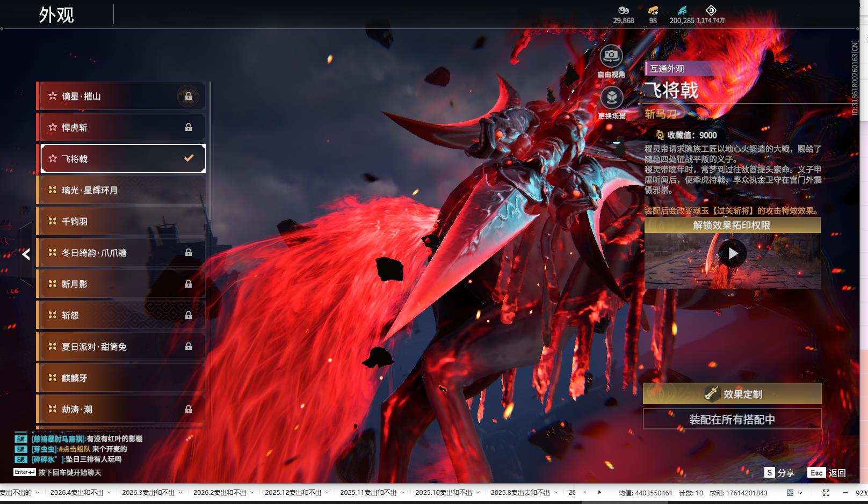Click the gold rarity icon beside 麒麟牙
This screenshot has width=868, height=504.
coord(53,378)
